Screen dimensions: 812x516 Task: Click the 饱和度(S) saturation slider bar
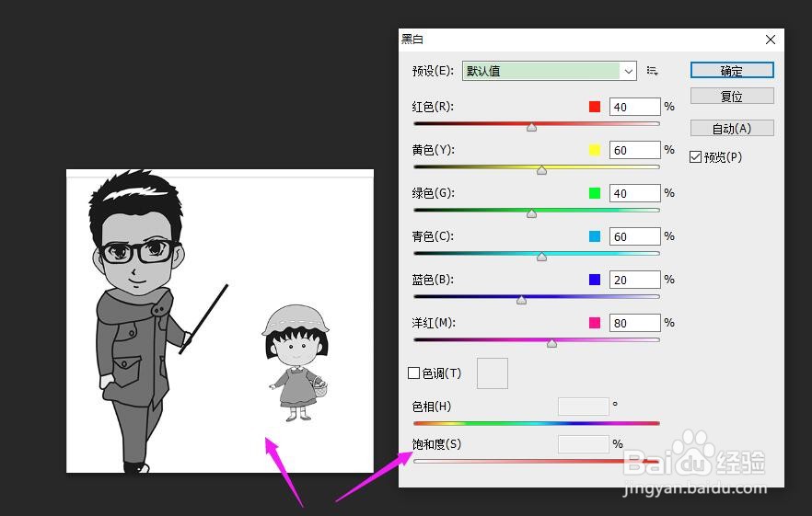coord(537,461)
